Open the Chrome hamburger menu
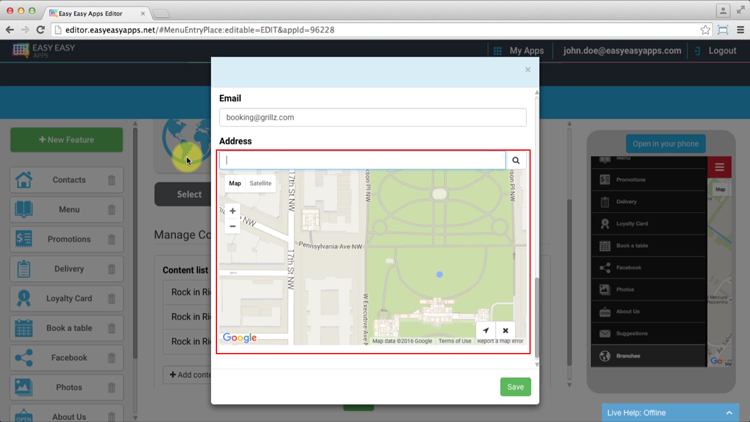The height and width of the screenshot is (422, 750). [x=740, y=30]
